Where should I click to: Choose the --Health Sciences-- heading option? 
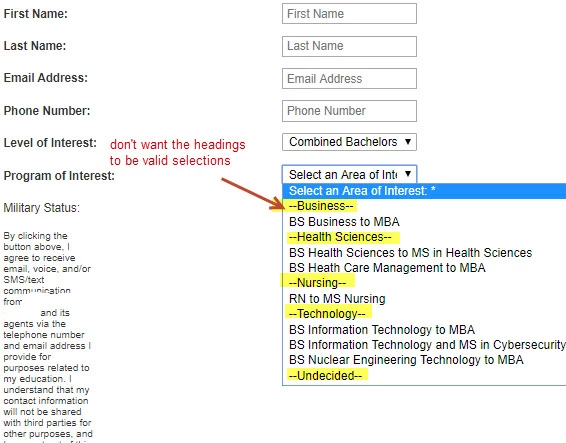pyautogui.click(x=424, y=237)
